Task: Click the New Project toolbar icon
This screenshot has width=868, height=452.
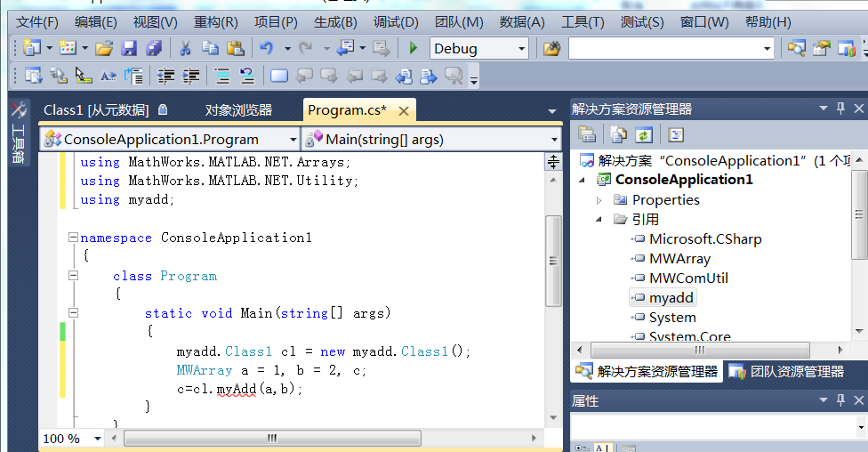Action: pyautogui.click(x=31, y=48)
